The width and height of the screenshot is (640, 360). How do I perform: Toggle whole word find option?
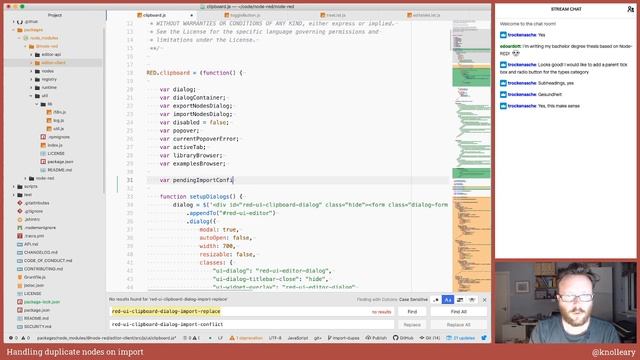point(472,300)
